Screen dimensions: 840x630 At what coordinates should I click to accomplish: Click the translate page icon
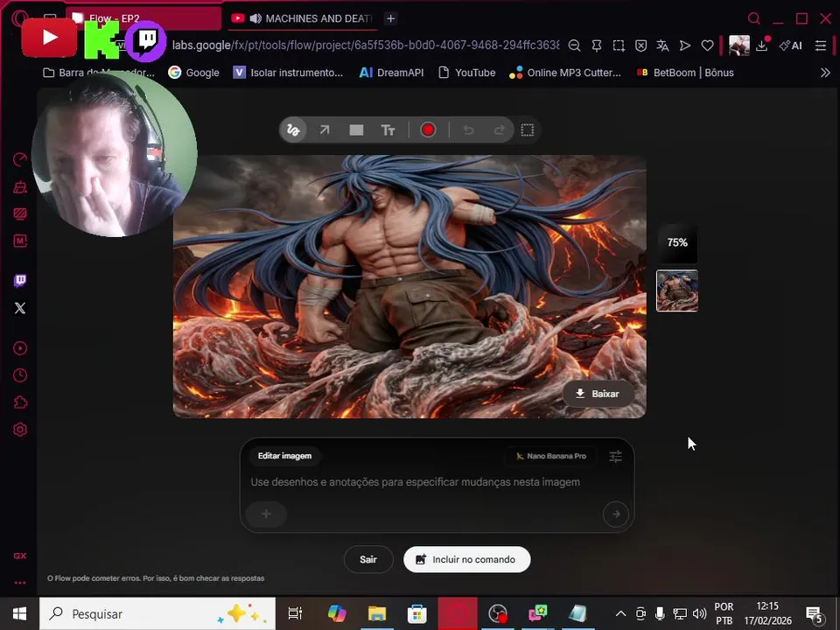click(662, 45)
